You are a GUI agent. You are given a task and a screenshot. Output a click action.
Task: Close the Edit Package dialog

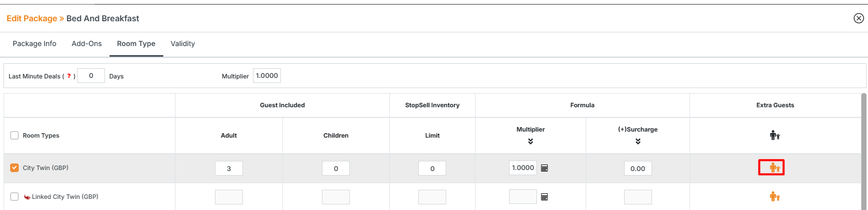pos(858,18)
